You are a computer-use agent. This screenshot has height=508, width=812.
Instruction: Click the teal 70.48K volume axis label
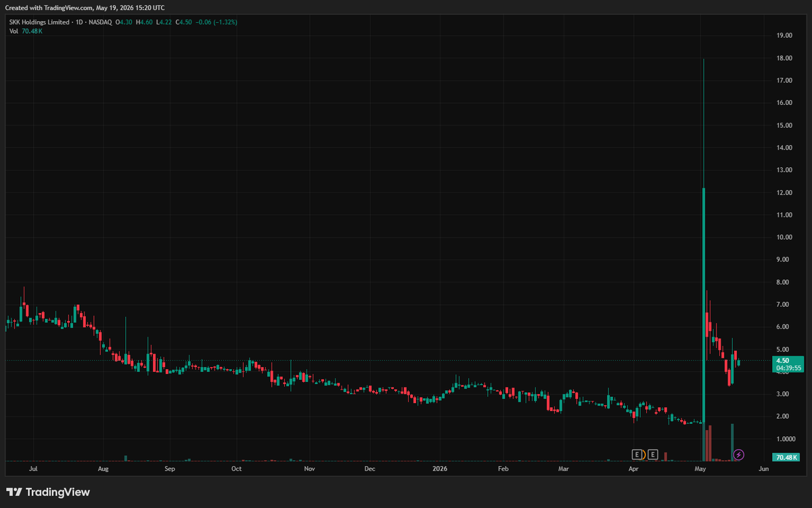(788, 458)
